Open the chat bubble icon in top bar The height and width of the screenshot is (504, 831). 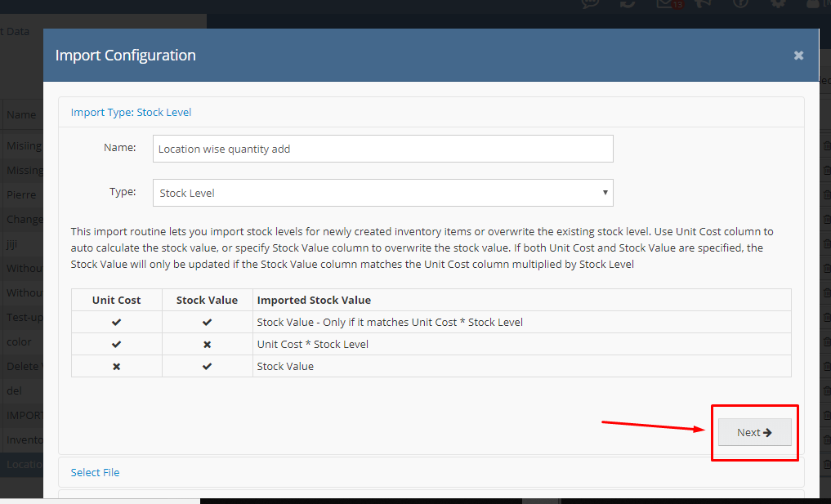591,2
